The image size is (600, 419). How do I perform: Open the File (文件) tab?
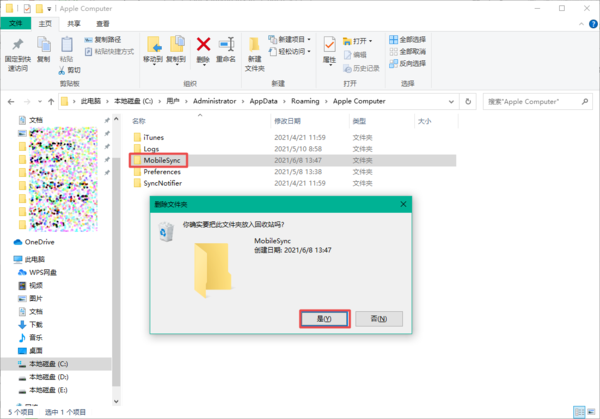(15, 23)
